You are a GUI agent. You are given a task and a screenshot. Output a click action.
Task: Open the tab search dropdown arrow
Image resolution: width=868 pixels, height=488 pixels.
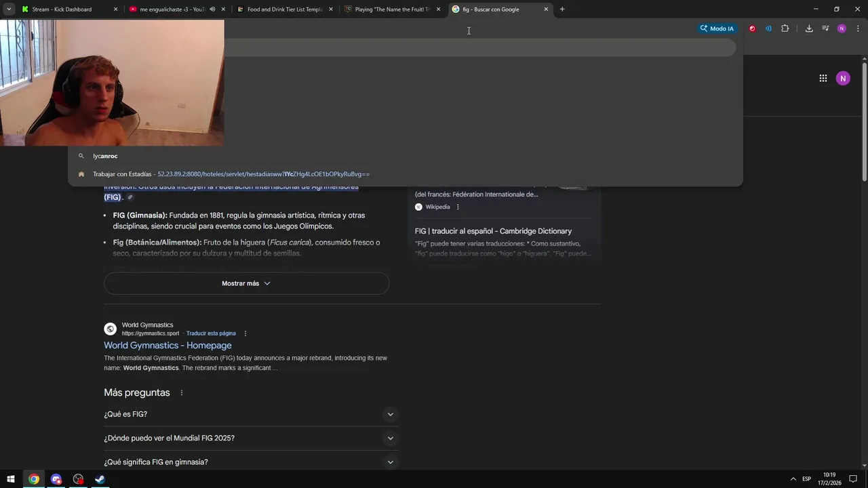pyautogui.click(x=9, y=9)
